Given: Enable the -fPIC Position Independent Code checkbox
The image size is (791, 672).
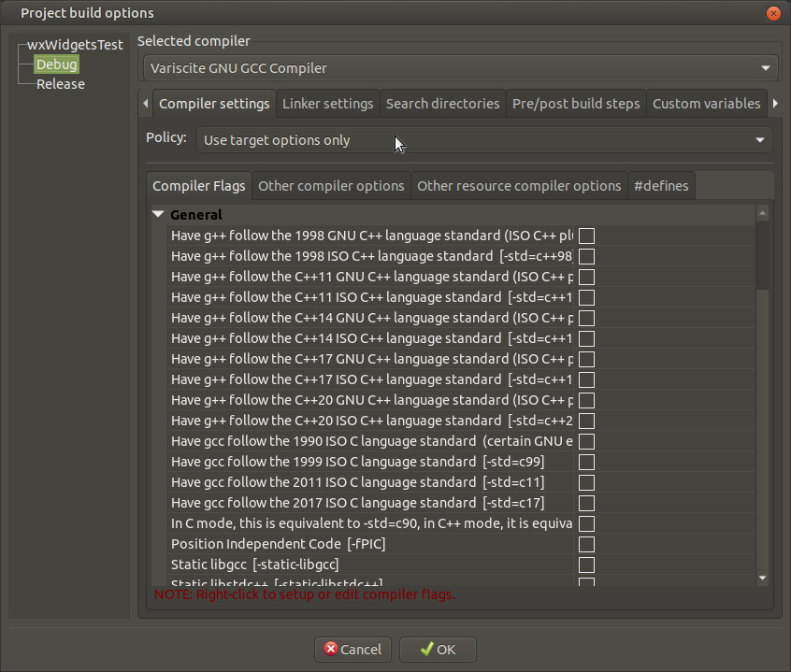Looking at the screenshot, I should point(586,544).
